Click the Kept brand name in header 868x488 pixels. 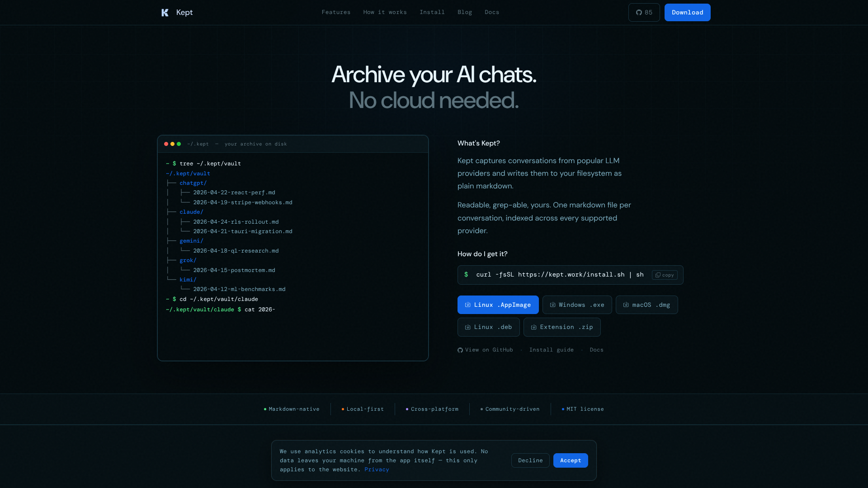pos(184,13)
